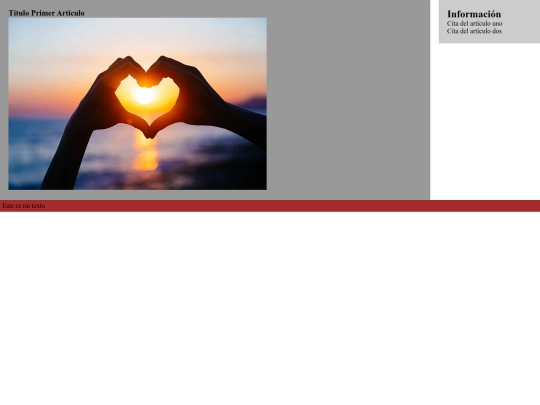Select 'Cita del articulo uno' text
540x405 pixels.
click(x=475, y=23)
